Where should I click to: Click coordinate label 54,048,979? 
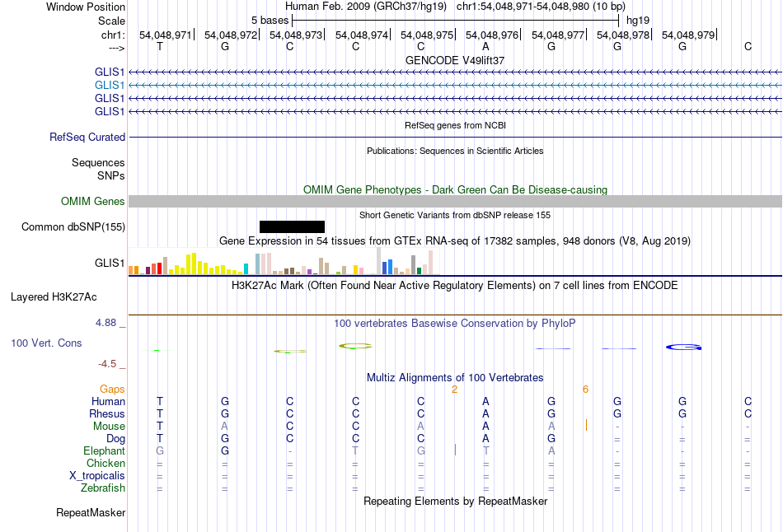click(688, 35)
